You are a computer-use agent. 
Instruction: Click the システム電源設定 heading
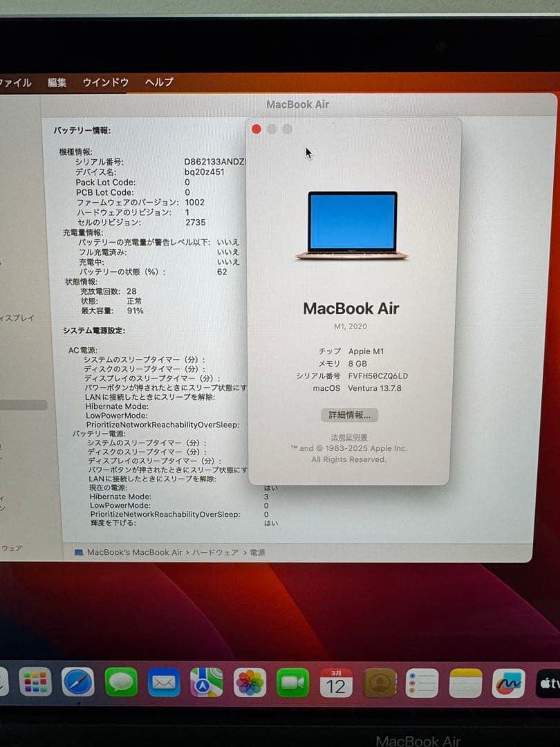coord(94,330)
